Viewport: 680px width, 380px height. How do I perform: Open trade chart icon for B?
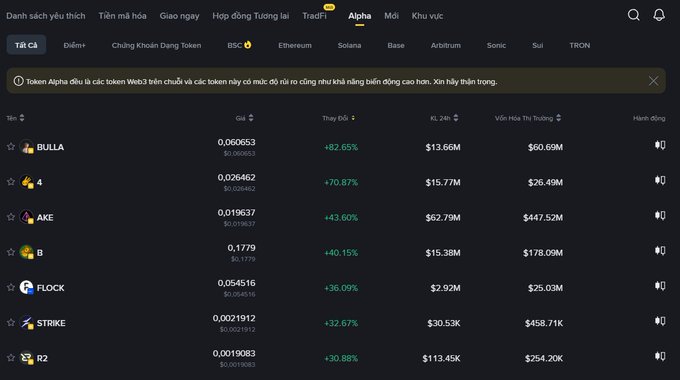click(660, 250)
